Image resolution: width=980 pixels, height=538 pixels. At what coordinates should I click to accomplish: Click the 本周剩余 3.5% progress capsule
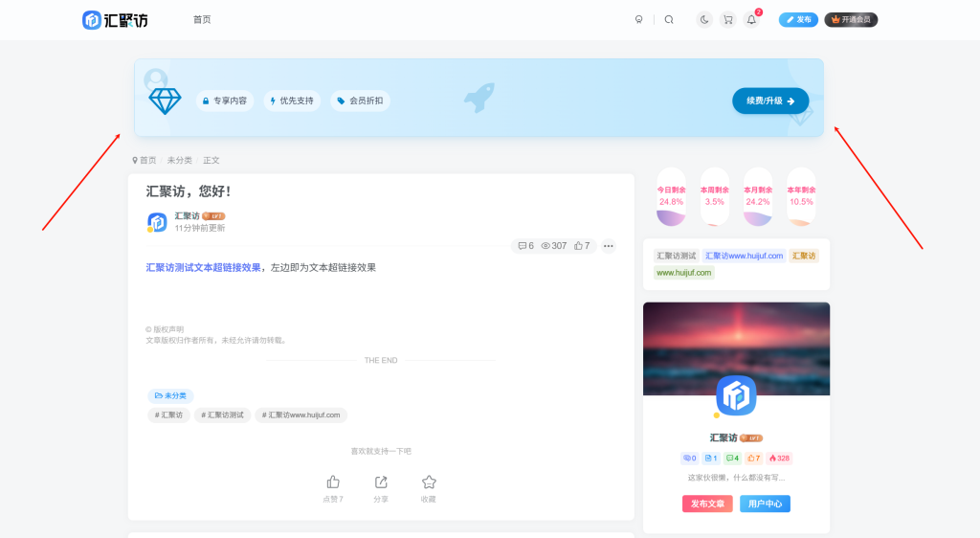(714, 197)
